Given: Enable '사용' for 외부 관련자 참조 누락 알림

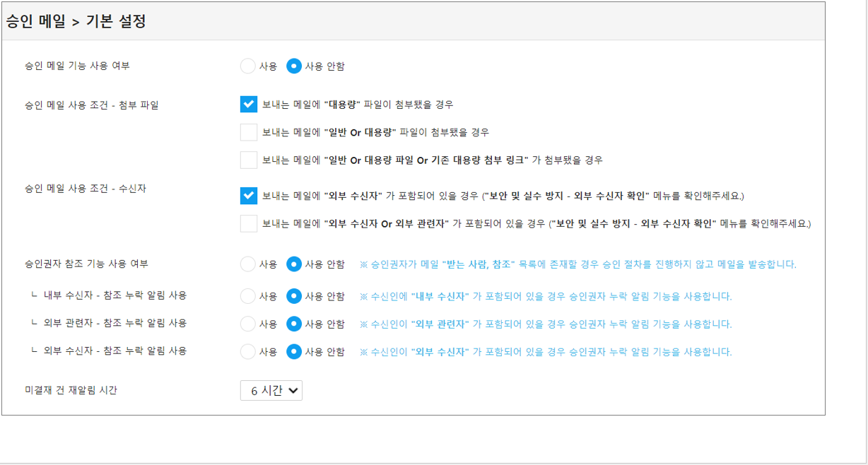Looking at the screenshot, I should click(248, 324).
